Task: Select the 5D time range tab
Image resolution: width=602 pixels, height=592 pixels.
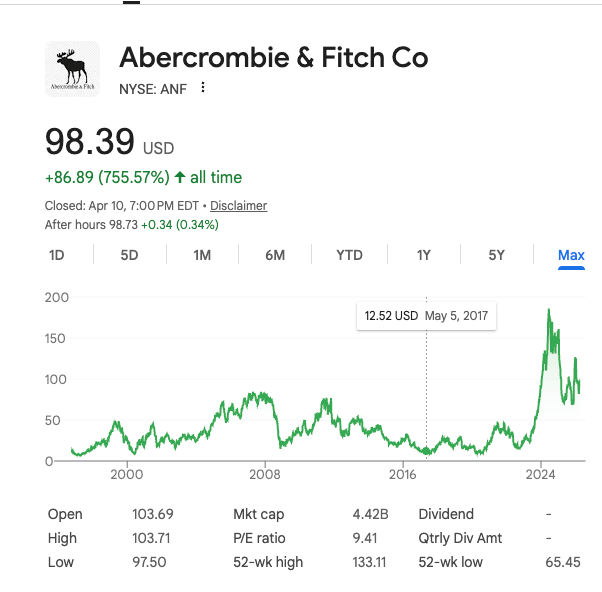Action: [x=129, y=255]
